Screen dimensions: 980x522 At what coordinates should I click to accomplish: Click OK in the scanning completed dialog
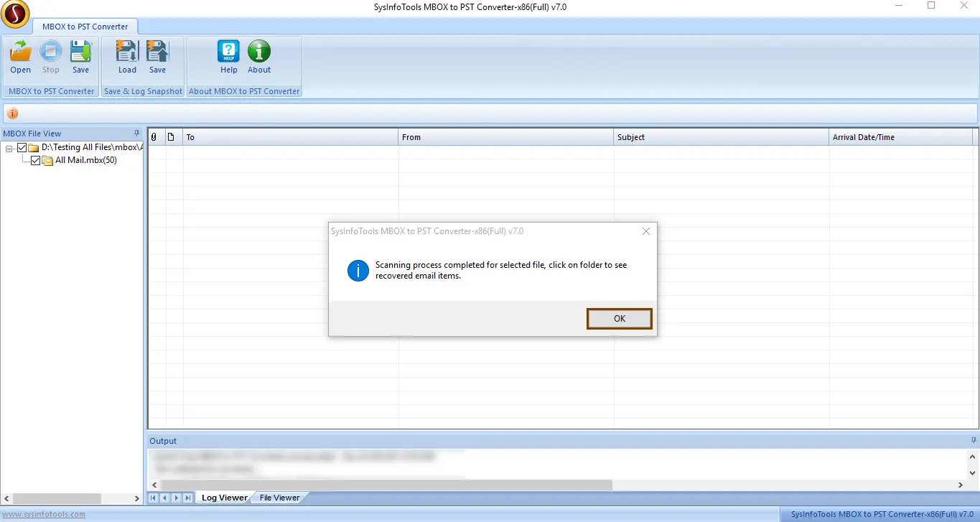pos(620,319)
